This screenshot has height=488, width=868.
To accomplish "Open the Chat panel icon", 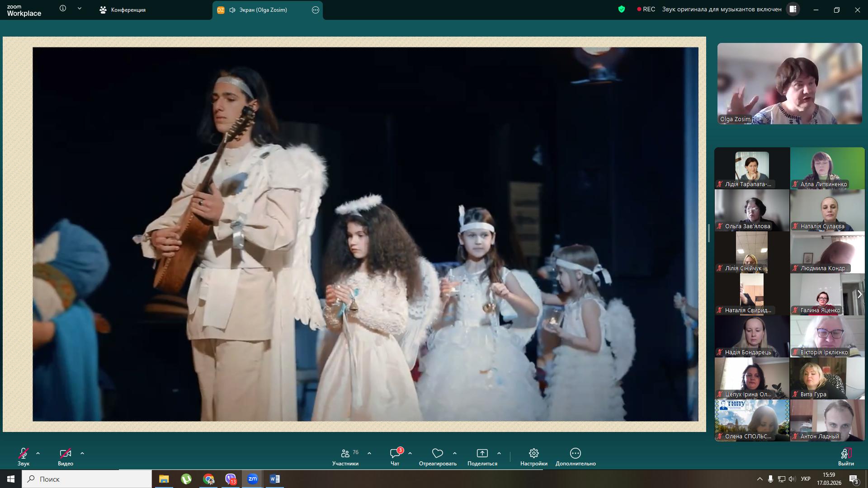I will pos(395,453).
